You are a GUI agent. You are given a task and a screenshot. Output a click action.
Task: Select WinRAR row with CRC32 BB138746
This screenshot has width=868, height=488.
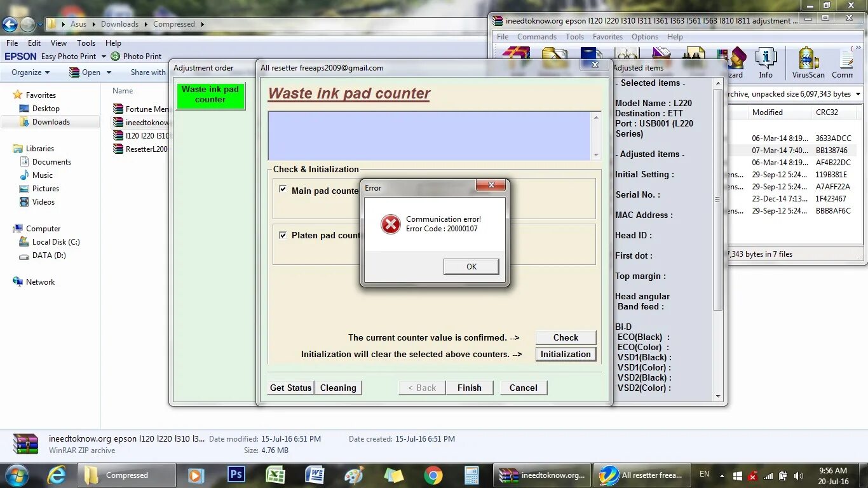click(792, 151)
